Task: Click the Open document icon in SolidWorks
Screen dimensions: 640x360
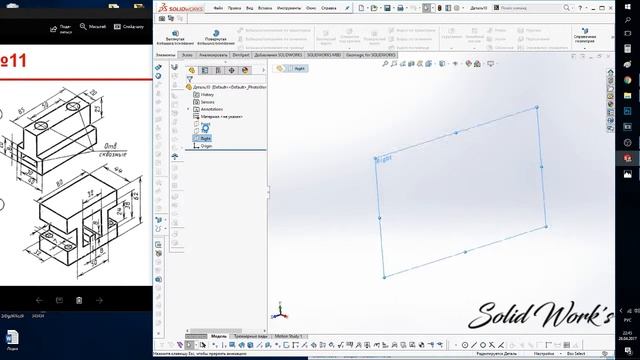Action: [374, 8]
